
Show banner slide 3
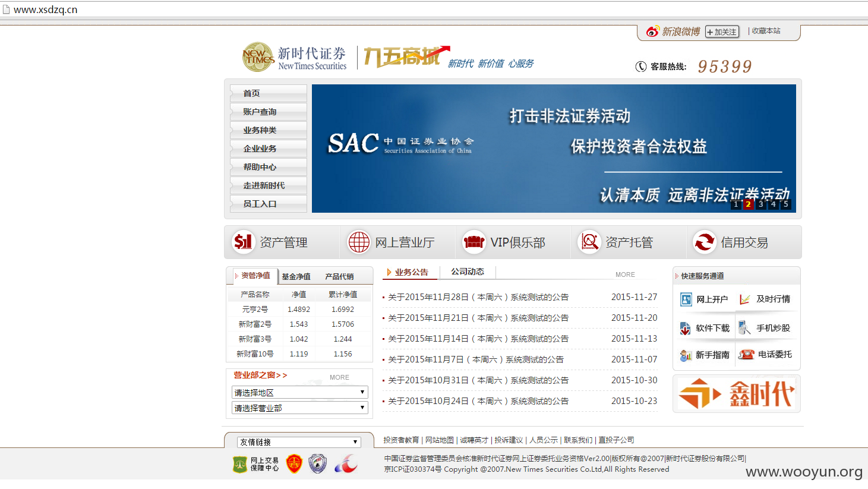(761, 204)
